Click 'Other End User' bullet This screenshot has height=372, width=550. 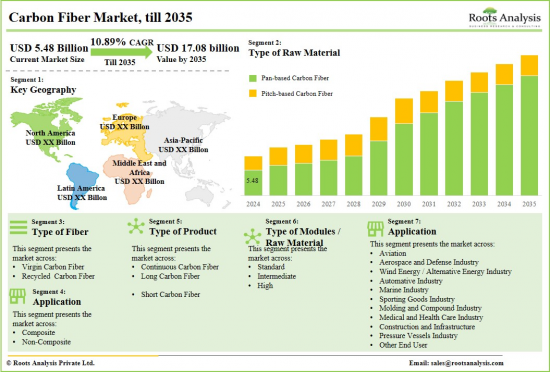[x=403, y=345]
